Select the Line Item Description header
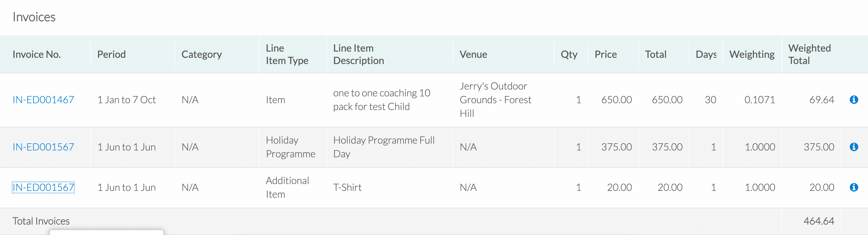 [x=358, y=54]
